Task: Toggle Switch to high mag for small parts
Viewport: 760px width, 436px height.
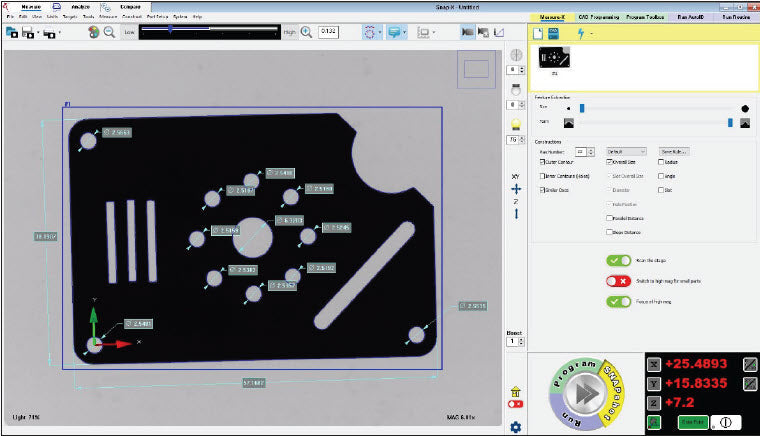Action: coord(618,281)
